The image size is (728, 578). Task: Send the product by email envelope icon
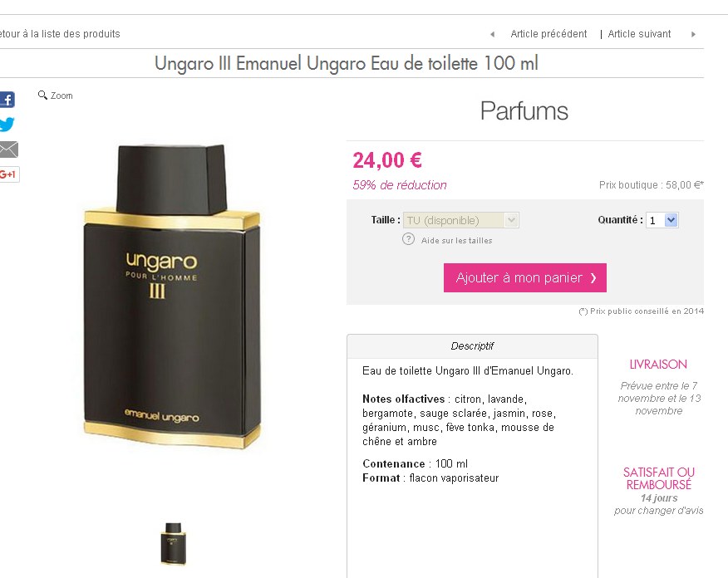point(8,149)
